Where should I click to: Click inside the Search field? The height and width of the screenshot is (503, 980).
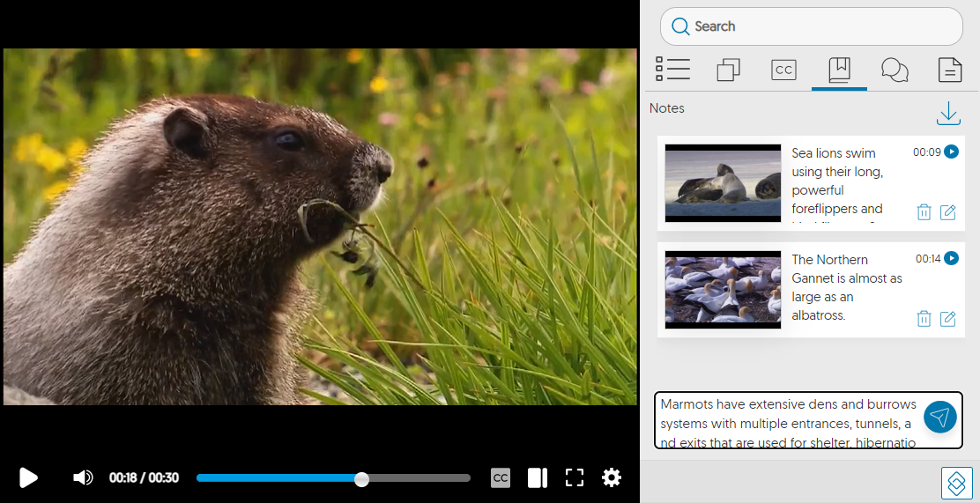pyautogui.click(x=812, y=26)
